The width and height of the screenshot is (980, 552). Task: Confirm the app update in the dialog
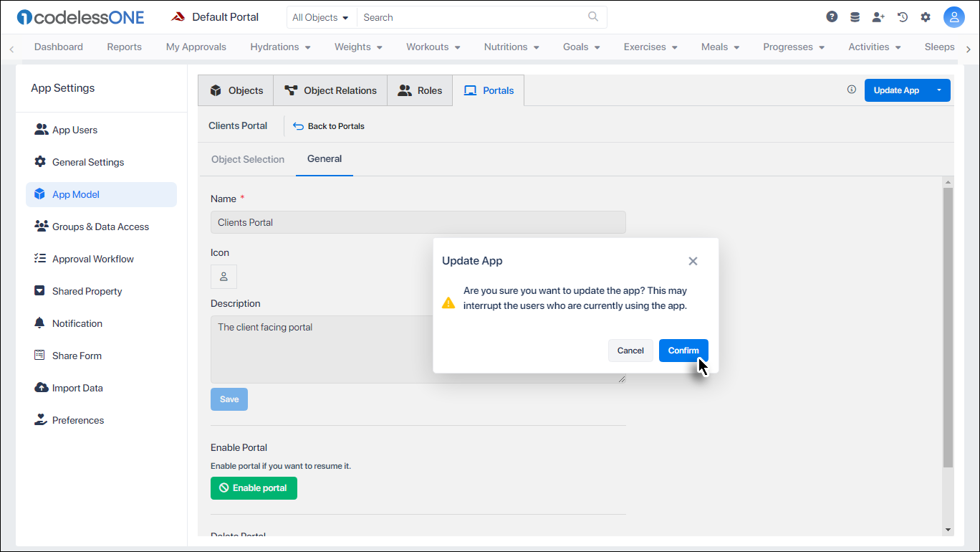683,350
